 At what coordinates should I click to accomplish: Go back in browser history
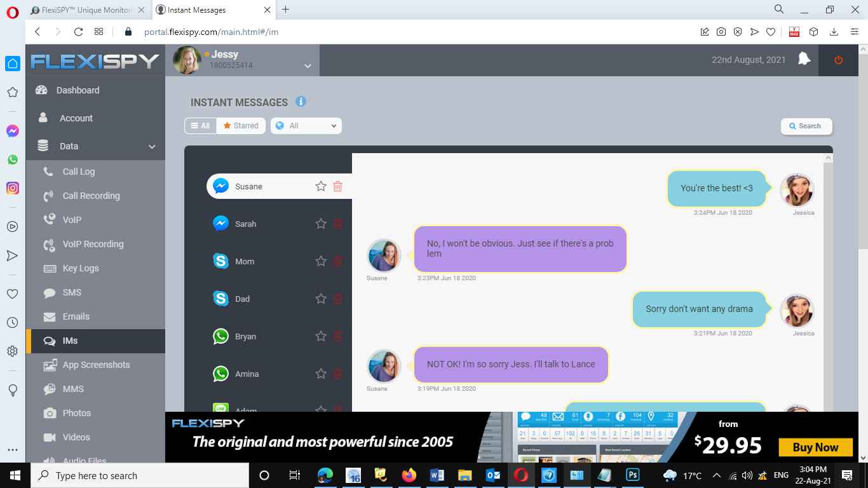37,32
